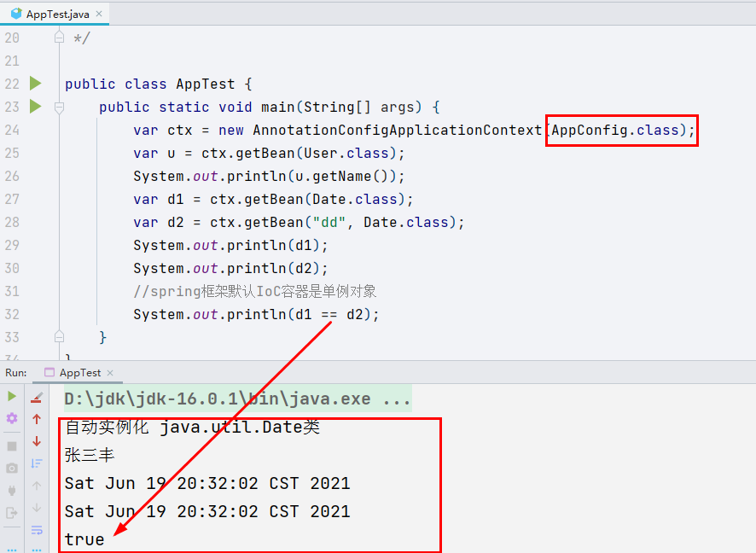
Task: Click line number 21 in the gutter
Action: 12,61
